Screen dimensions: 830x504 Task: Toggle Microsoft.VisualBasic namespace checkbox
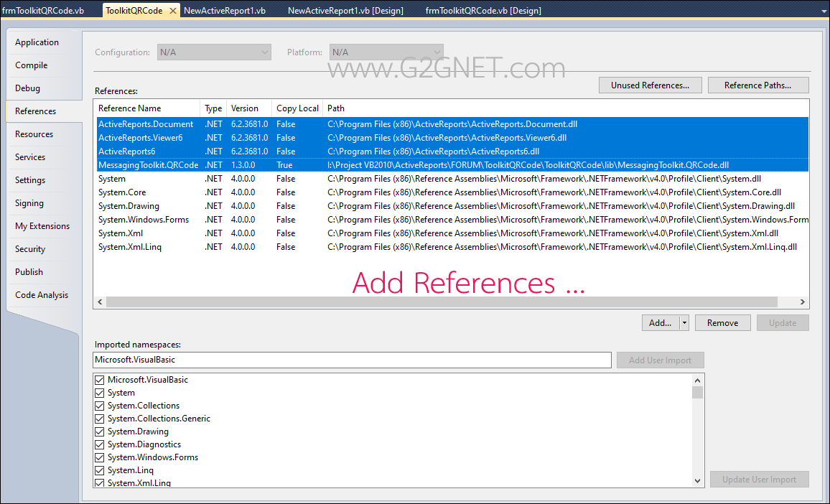point(99,380)
